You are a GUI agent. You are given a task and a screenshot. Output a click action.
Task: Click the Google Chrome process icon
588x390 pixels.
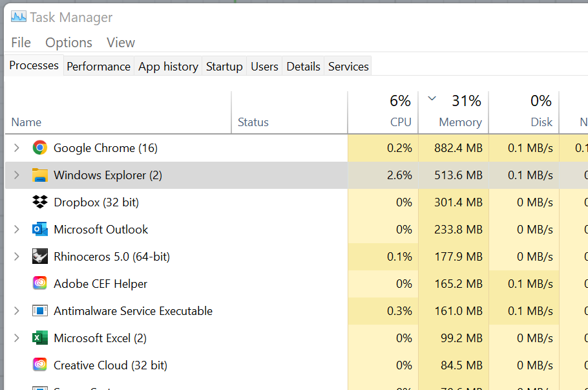[40, 148]
